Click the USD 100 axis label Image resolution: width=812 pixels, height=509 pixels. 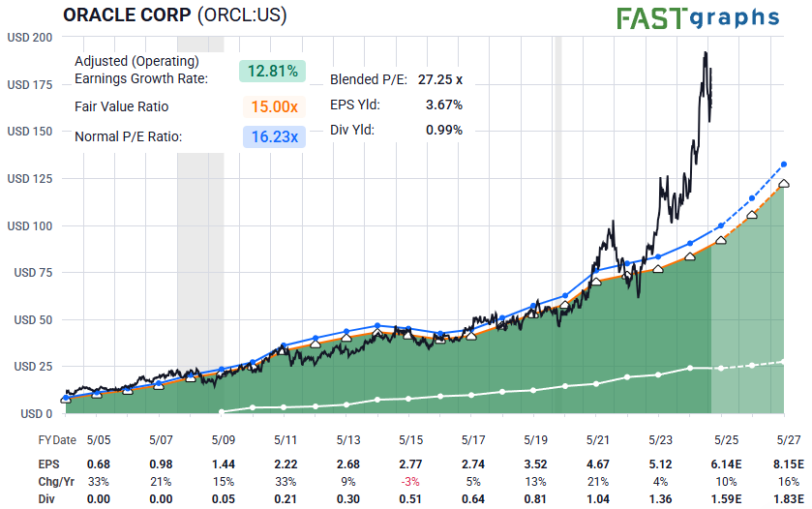coord(29,226)
